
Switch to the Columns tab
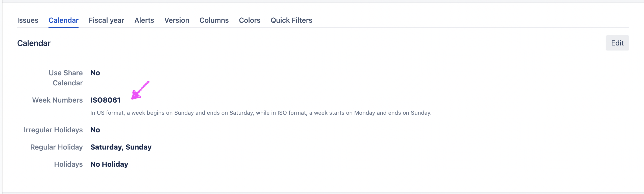click(214, 20)
